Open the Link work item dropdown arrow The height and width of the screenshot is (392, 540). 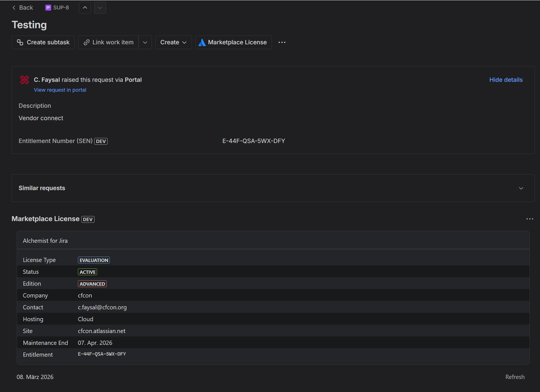[145, 42]
